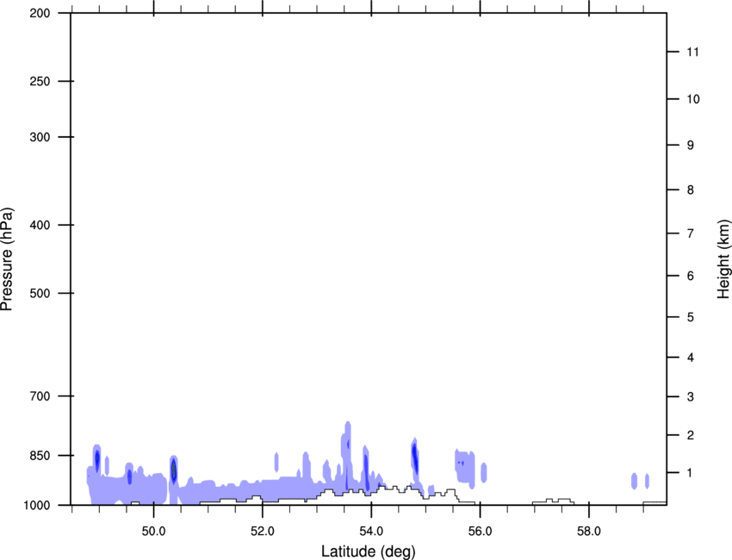The width and height of the screenshot is (732, 560).
Task: Click the 6 km height label
Action: tap(691, 276)
